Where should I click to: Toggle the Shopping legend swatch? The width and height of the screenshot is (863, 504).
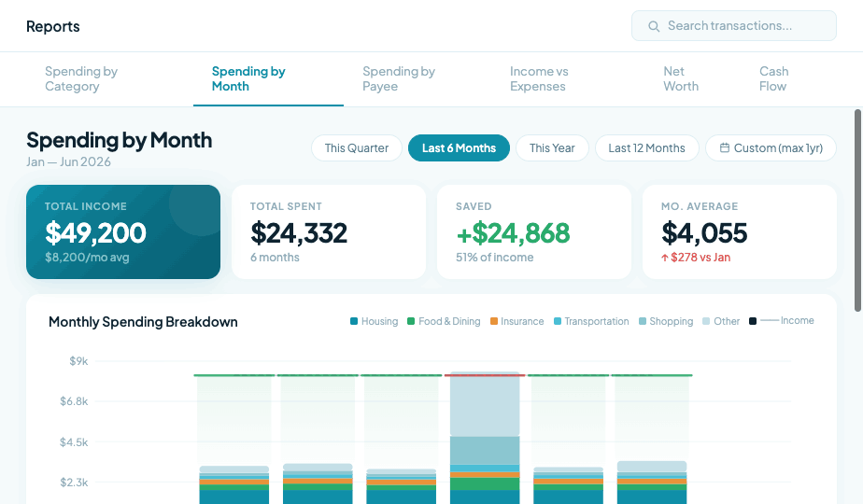pos(643,321)
